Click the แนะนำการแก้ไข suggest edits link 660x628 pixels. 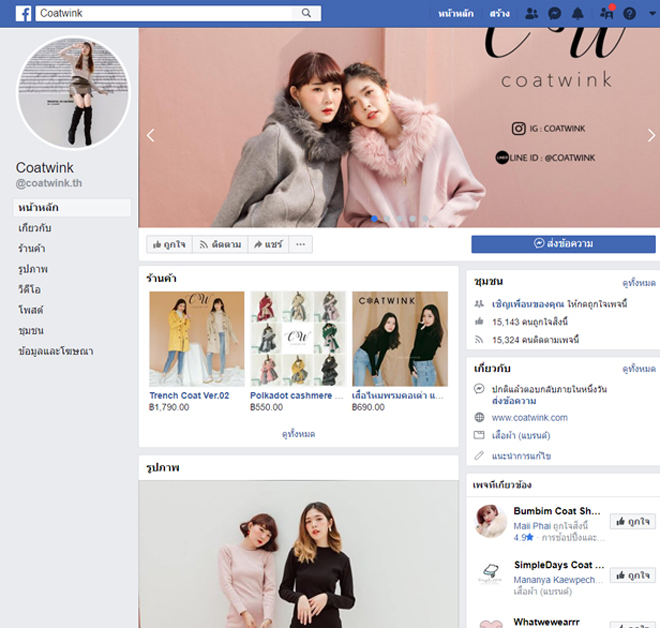click(x=522, y=456)
